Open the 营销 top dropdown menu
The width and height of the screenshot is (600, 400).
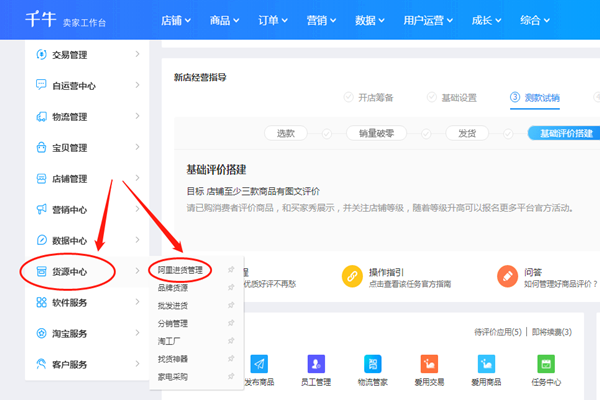coord(321,20)
